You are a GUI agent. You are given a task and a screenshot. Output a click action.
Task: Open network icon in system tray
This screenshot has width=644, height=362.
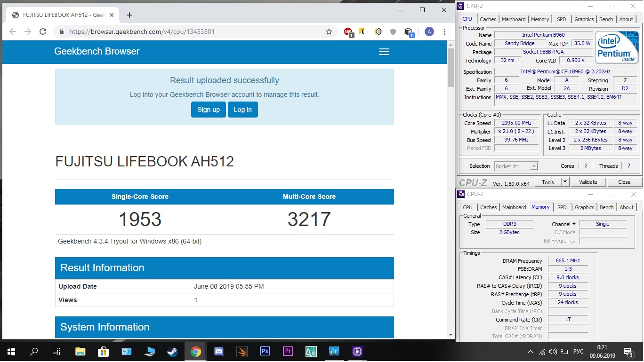click(x=542, y=352)
